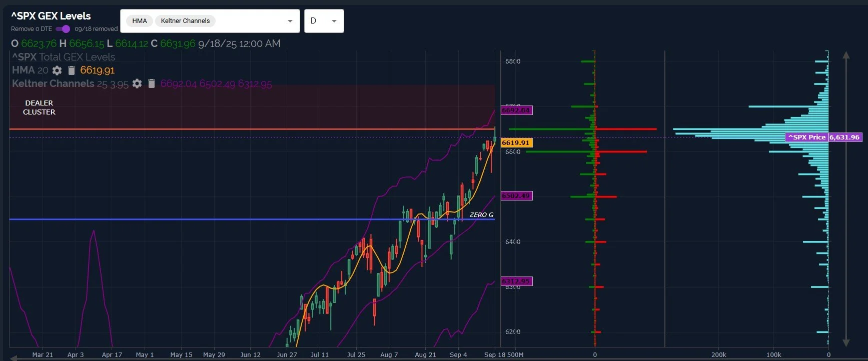Click the 6619.91 HMA price label

pos(516,142)
